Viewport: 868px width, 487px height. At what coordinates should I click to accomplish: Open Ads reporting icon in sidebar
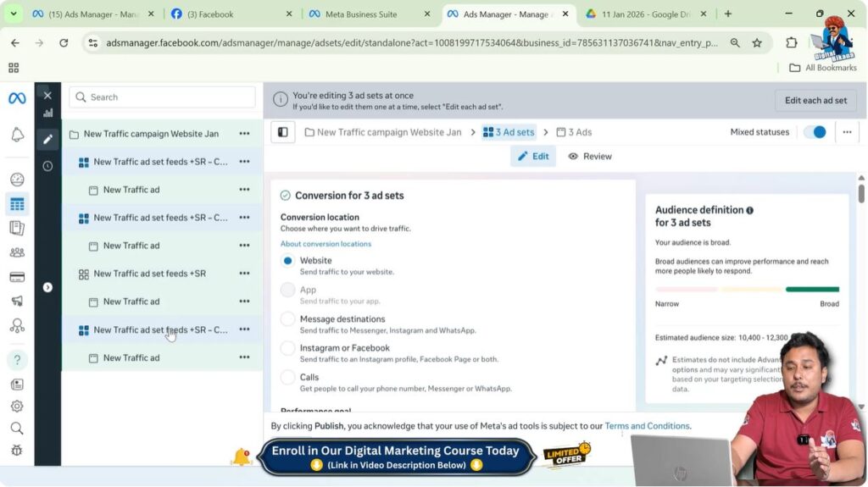pos(17,228)
